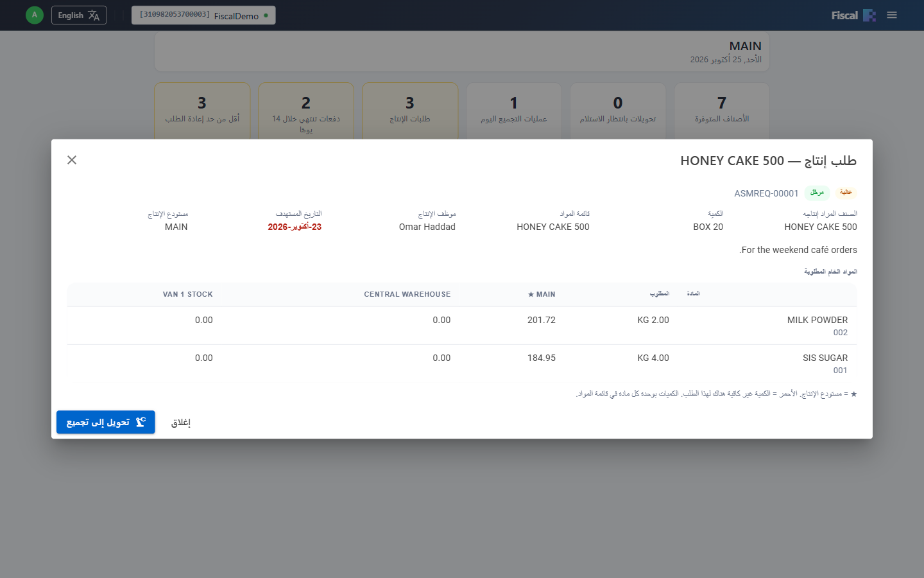Open the pending transfers card showing 0
Image resolution: width=924 pixels, height=578 pixels.
click(618, 110)
